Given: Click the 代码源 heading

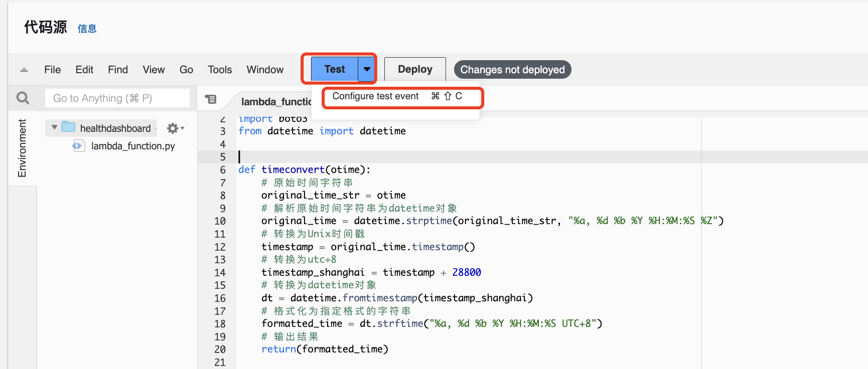Looking at the screenshot, I should point(46,27).
